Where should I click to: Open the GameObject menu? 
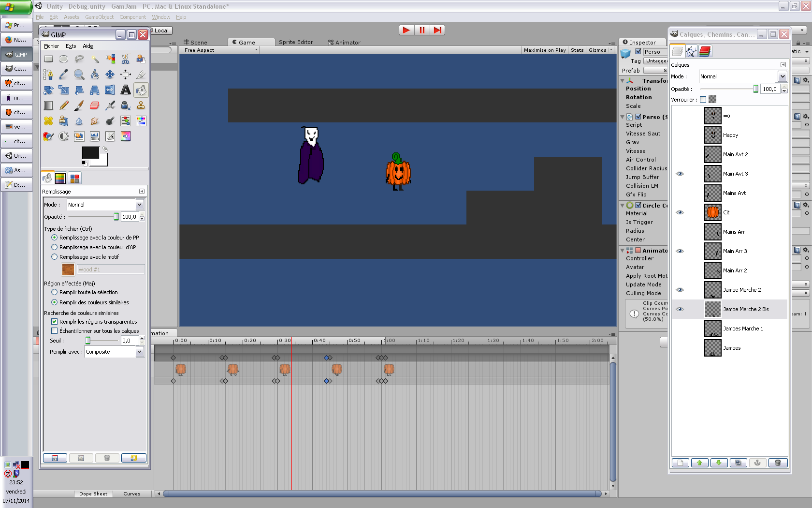pyautogui.click(x=99, y=17)
